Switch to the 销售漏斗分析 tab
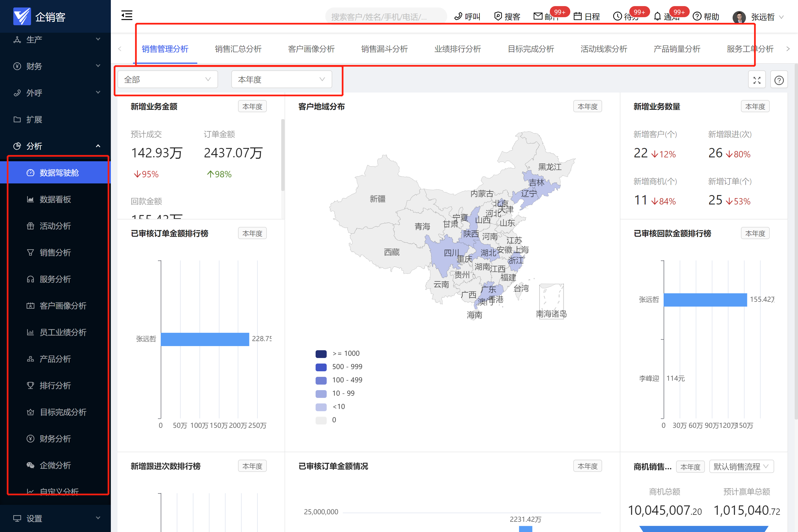The width and height of the screenshot is (798, 532). coord(384,49)
